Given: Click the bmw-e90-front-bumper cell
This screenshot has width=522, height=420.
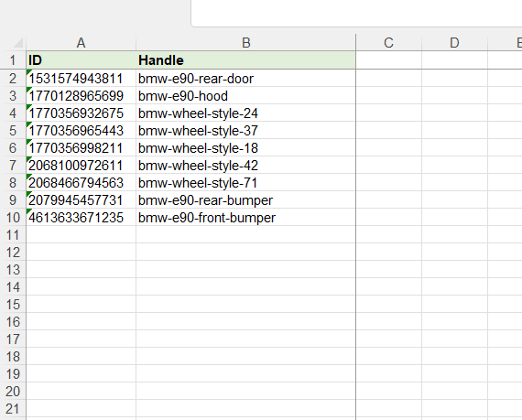Looking at the screenshot, I should tap(245, 218).
